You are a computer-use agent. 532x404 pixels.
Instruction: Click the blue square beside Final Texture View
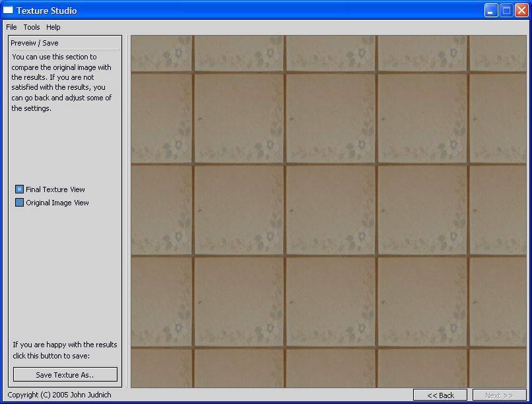pos(19,189)
